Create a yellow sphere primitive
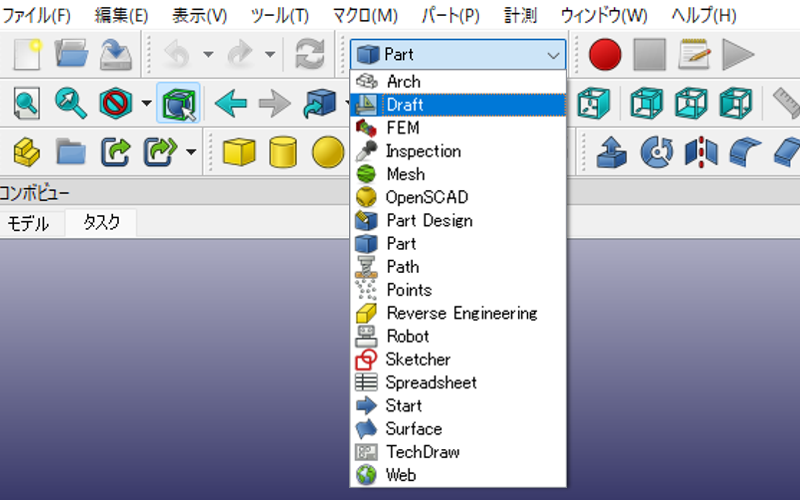Screen dimensions: 800x500 click(x=328, y=152)
